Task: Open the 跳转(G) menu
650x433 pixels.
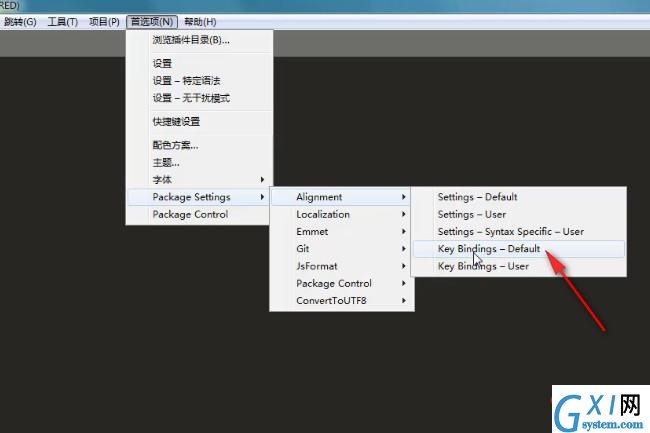Action: (19, 22)
